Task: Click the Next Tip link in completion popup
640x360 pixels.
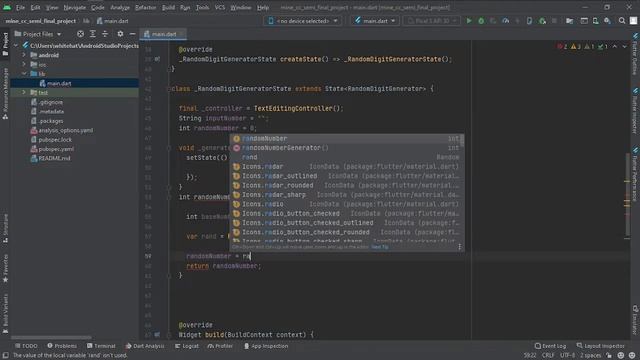Action: [380, 247]
